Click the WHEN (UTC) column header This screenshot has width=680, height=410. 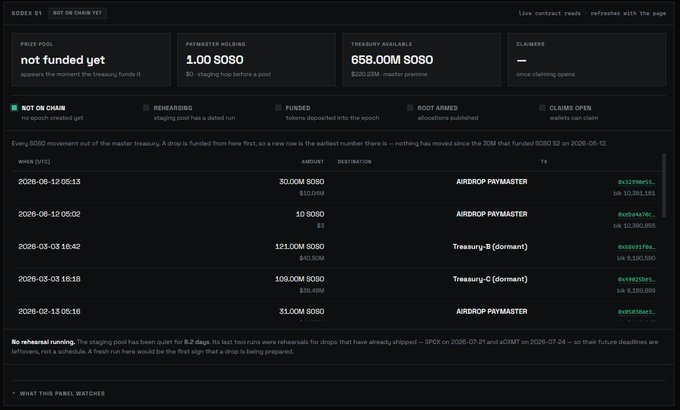[34, 162]
